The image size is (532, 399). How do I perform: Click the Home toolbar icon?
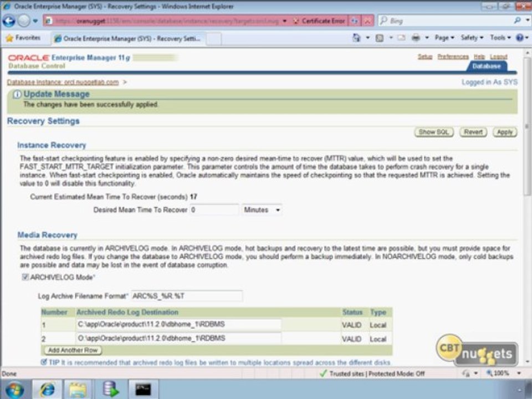click(356, 38)
